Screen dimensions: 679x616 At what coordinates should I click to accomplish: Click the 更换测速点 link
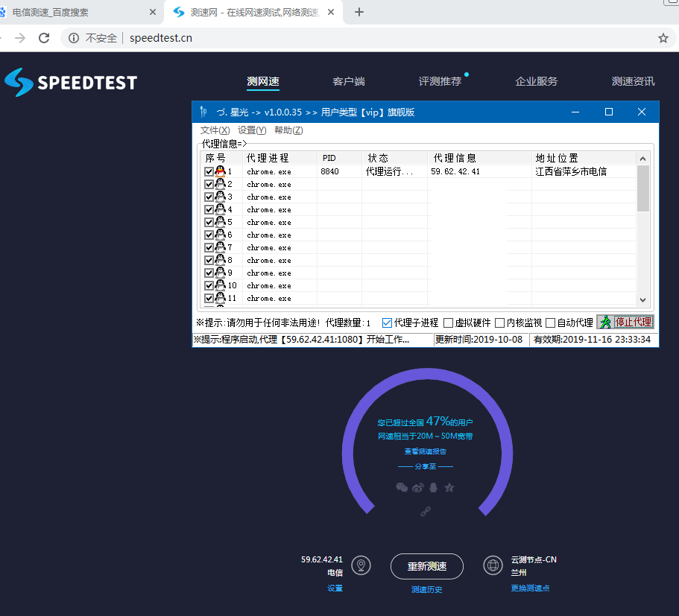(530, 588)
